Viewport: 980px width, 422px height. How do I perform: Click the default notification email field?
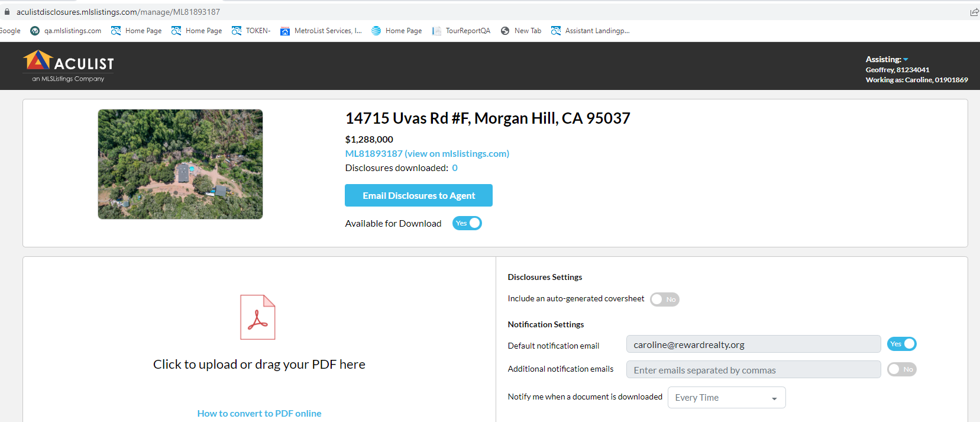pos(753,344)
